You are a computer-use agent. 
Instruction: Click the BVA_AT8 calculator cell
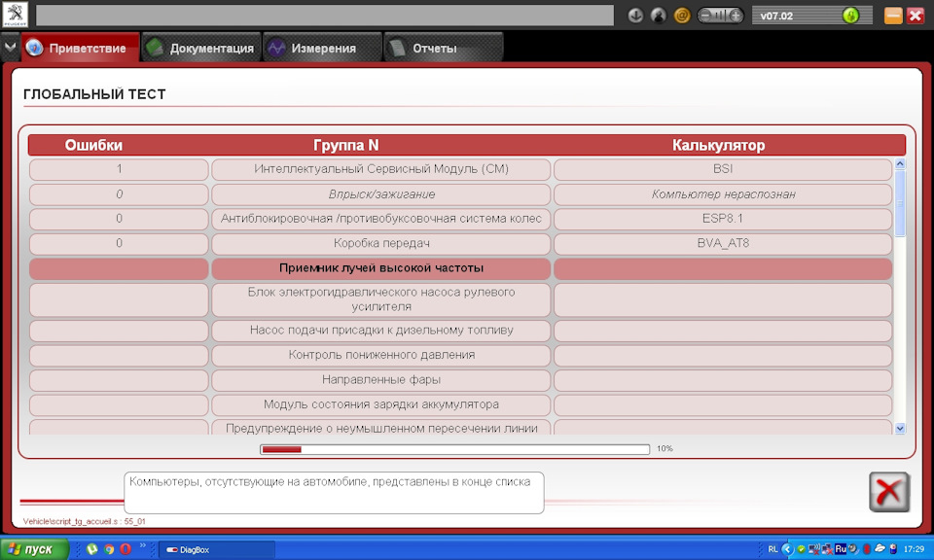(x=723, y=243)
